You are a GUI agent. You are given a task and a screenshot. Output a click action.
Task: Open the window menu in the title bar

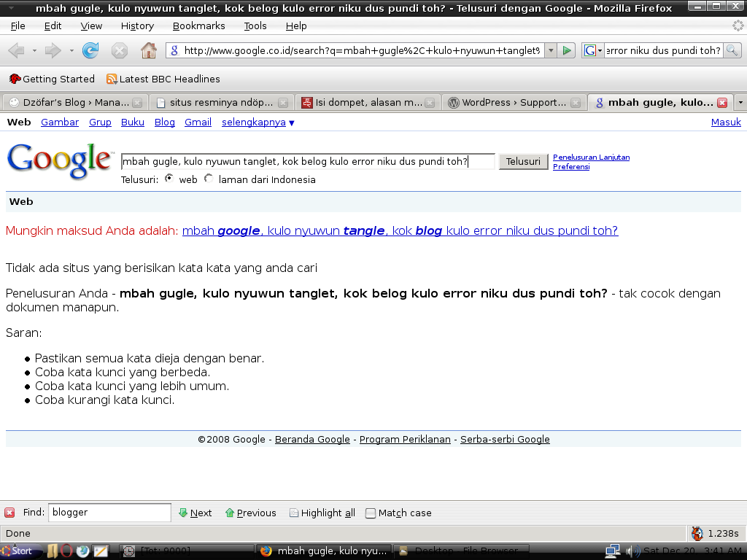click(x=10, y=7)
